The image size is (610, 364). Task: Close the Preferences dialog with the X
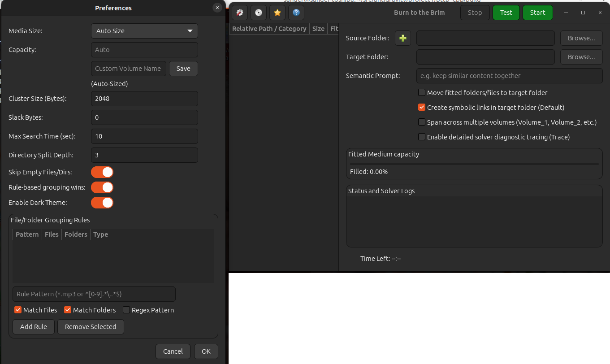coord(217,8)
